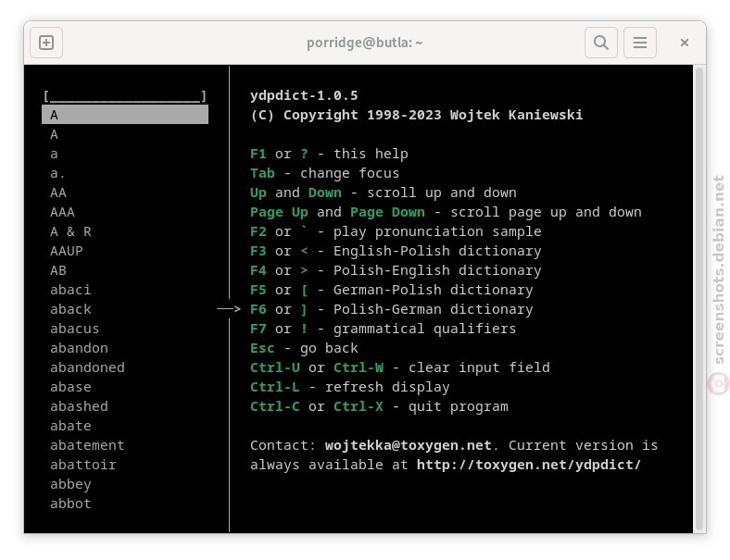The height and width of the screenshot is (560, 730).
Task: Select the word 'abacus' in list
Action: [x=74, y=329]
